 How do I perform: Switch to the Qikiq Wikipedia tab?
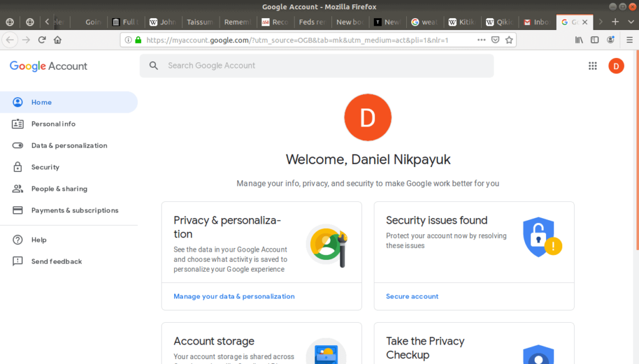[x=499, y=22]
